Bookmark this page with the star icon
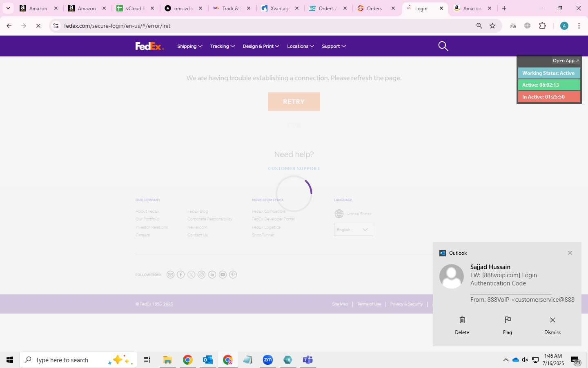Viewport: 588px width, 368px height. coord(492,26)
